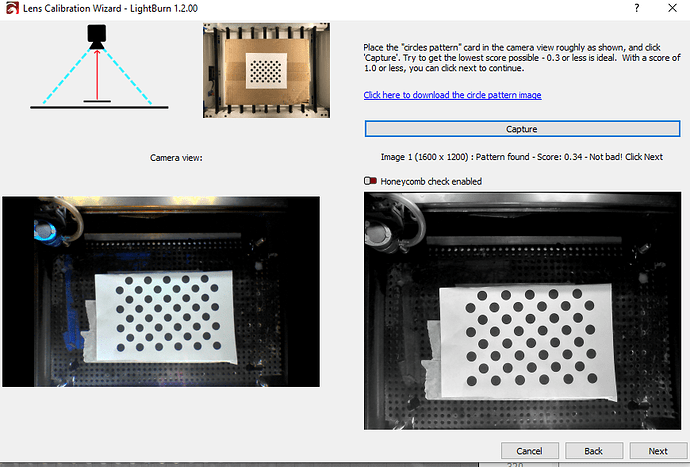
Task: Click the instructions paragraph about circles pattern
Action: coord(522,58)
